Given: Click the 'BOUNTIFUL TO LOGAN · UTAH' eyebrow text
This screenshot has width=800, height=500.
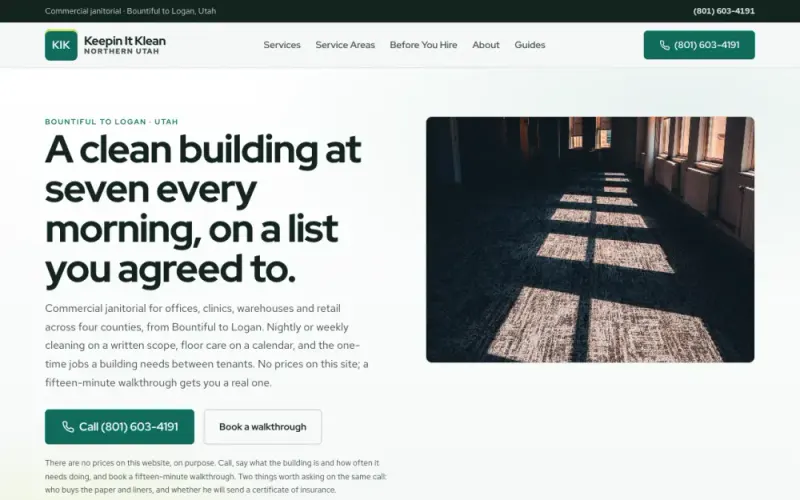Looking at the screenshot, I should click(111, 121).
